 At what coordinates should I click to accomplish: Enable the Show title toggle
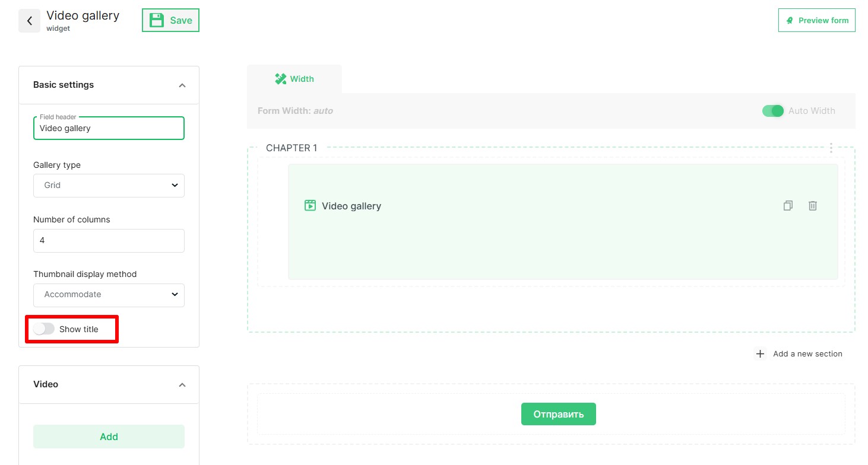click(x=44, y=329)
